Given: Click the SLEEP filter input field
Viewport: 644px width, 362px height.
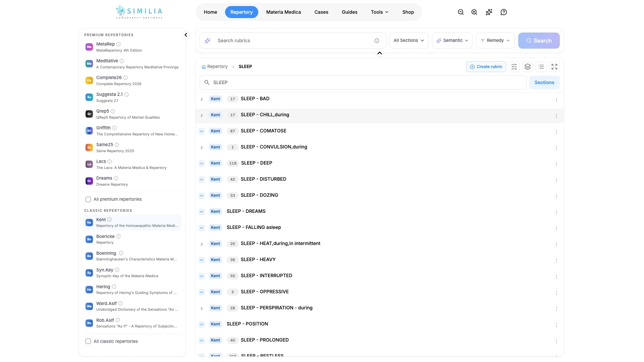Looking at the screenshot, I should tap(363, 82).
